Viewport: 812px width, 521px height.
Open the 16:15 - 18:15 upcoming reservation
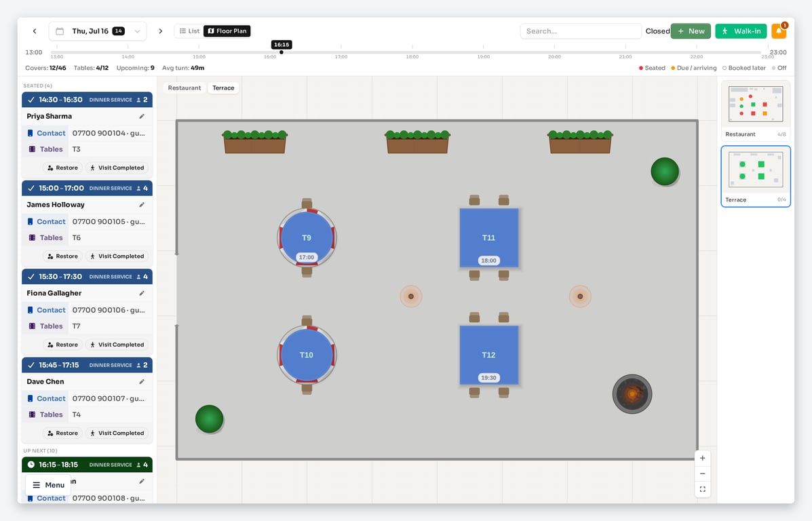pyautogui.click(x=87, y=465)
